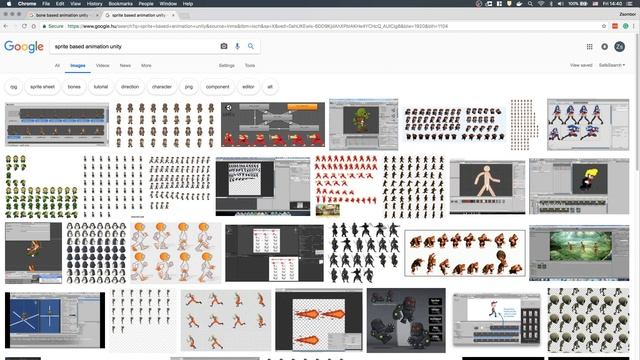640x360 pixels.
Task: Start voice search with the microphone icon
Action: click(237, 46)
